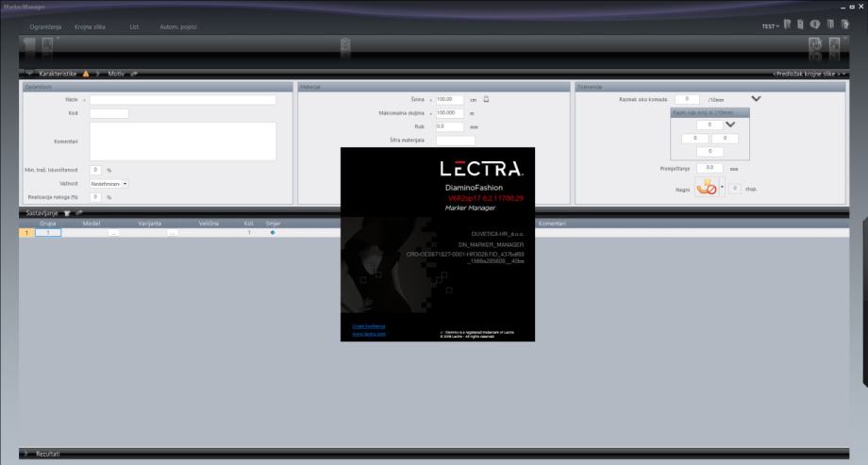Collapse chevron beside Razmak oko komada
868x465 pixels.
tap(756, 98)
